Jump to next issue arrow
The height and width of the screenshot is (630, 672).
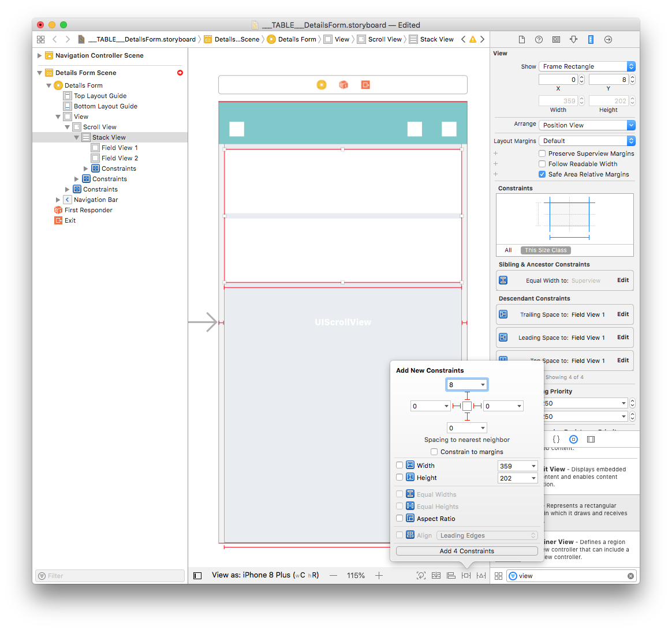pyautogui.click(x=483, y=39)
